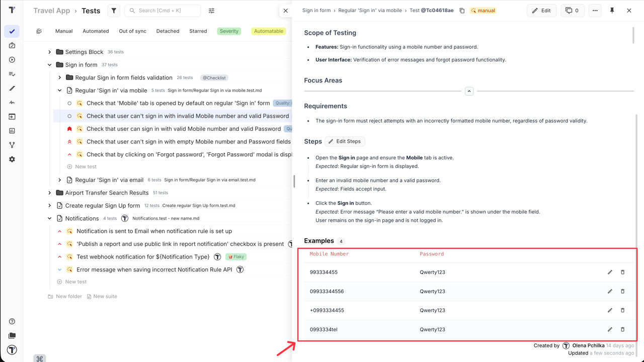Click New folder link

point(65,297)
